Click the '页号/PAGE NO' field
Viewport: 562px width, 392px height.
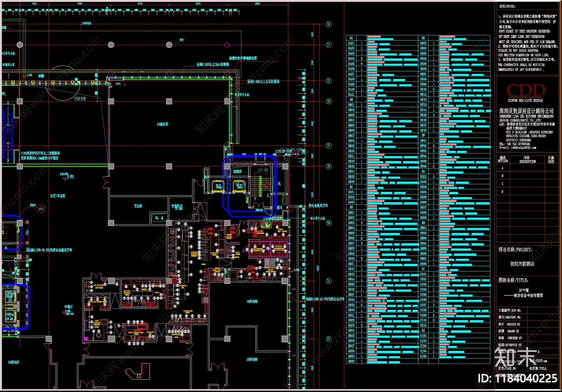click(512, 368)
